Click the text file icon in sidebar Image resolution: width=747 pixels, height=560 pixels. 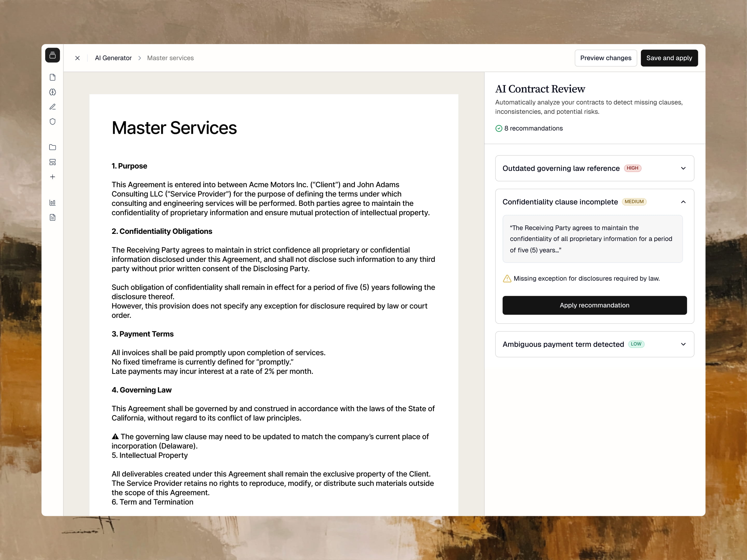(52, 217)
